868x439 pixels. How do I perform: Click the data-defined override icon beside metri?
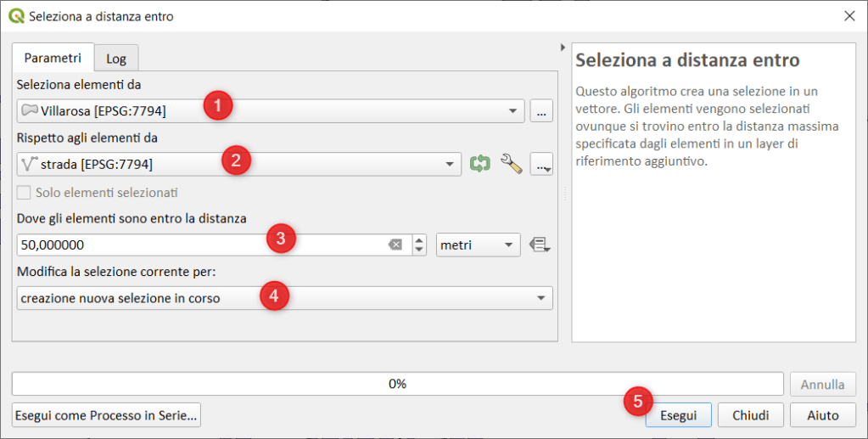[x=540, y=245]
